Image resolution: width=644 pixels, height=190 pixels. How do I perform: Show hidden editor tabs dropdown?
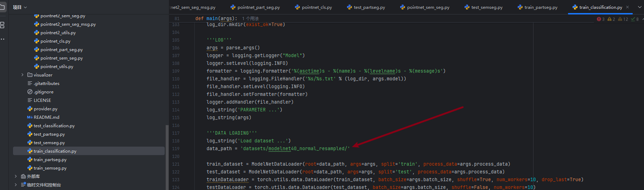(x=640, y=7)
